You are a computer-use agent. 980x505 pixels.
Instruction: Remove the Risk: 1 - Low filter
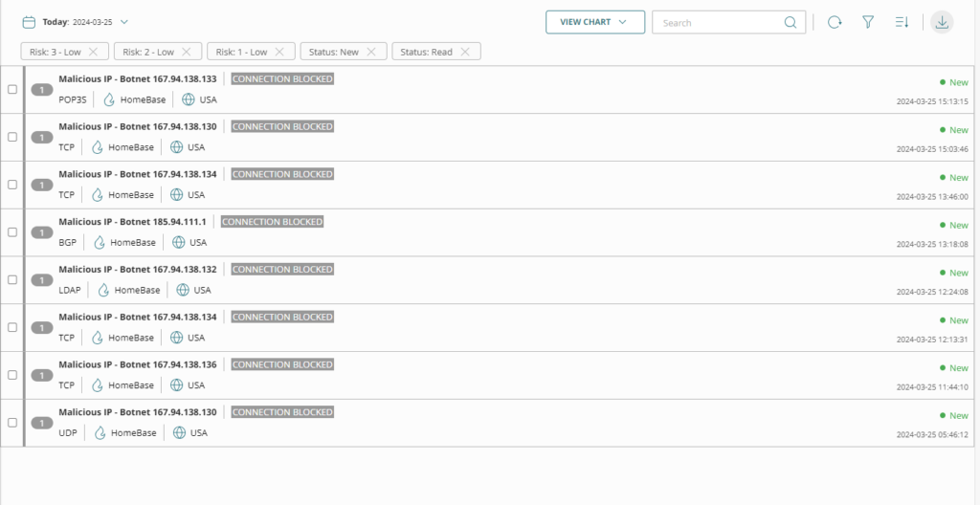[x=279, y=52]
